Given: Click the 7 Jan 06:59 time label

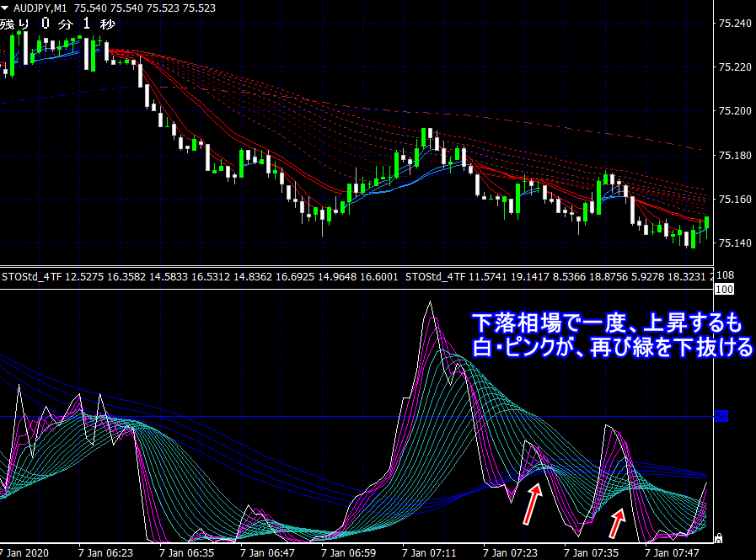Looking at the screenshot, I should pyautogui.click(x=349, y=552).
